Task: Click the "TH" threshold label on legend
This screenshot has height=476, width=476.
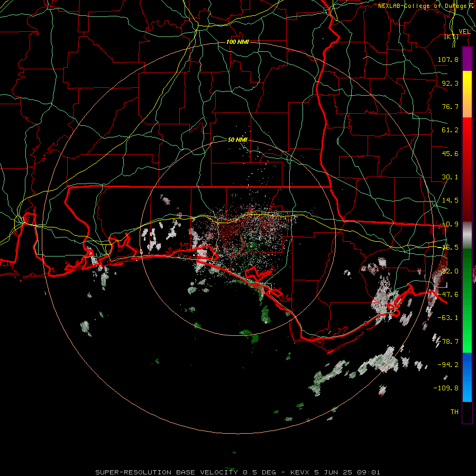Action: click(x=454, y=411)
